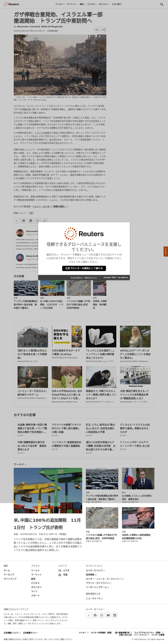Click Alexander Cornwell's author avatar
Viewport: 168px width, 644px height.
tap(20, 233)
